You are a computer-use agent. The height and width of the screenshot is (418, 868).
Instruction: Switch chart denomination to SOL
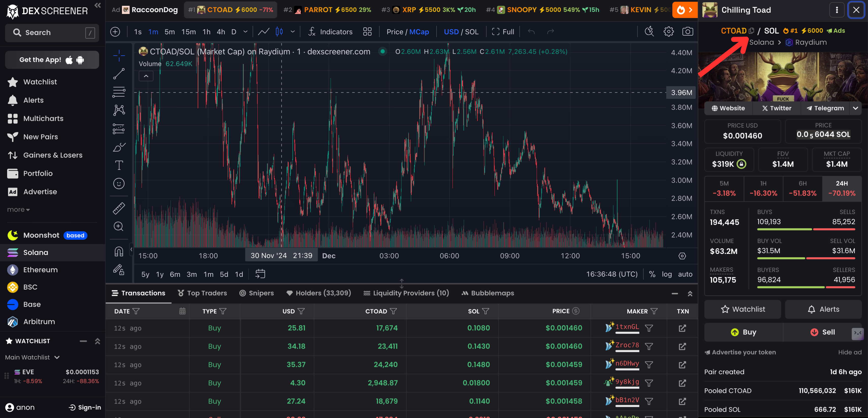(471, 32)
